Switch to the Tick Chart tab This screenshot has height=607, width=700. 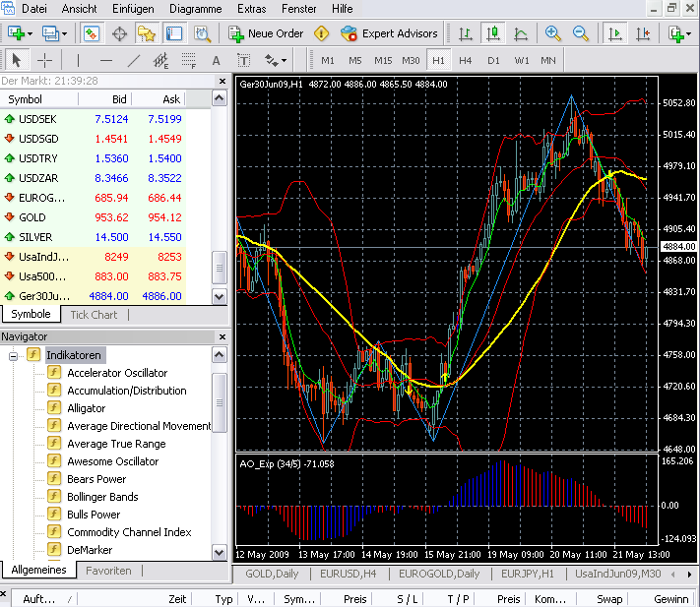(x=94, y=315)
